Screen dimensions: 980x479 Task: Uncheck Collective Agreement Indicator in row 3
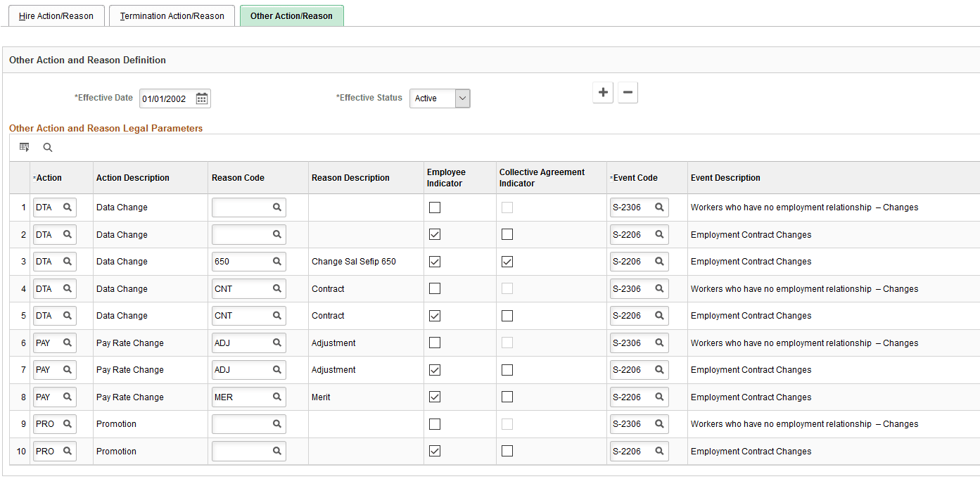click(x=507, y=262)
